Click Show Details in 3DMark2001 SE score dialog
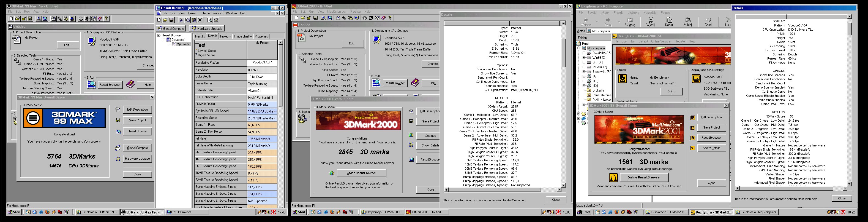This screenshot has height=222, width=868. click(711, 148)
